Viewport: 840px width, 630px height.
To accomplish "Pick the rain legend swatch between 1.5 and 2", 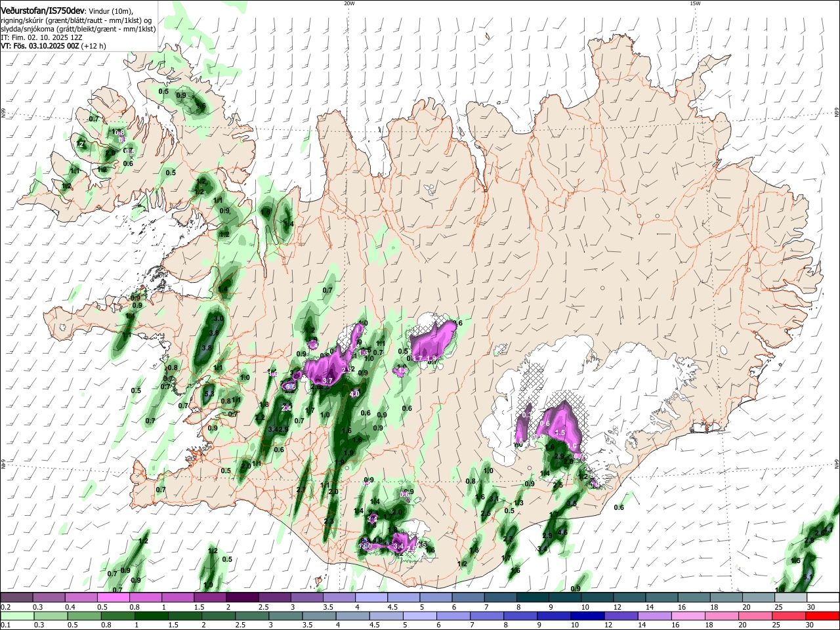I will [184, 616].
